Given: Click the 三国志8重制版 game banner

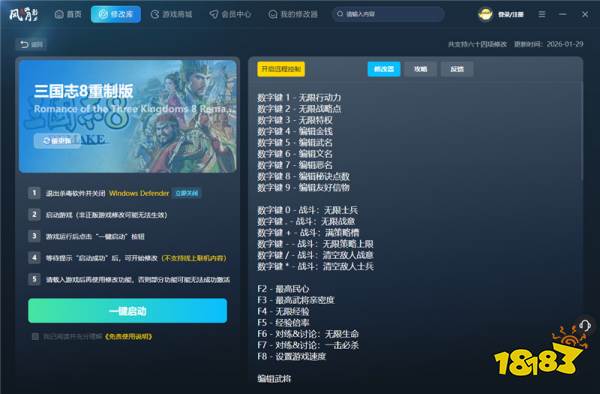Looking at the screenshot, I should point(128,116).
